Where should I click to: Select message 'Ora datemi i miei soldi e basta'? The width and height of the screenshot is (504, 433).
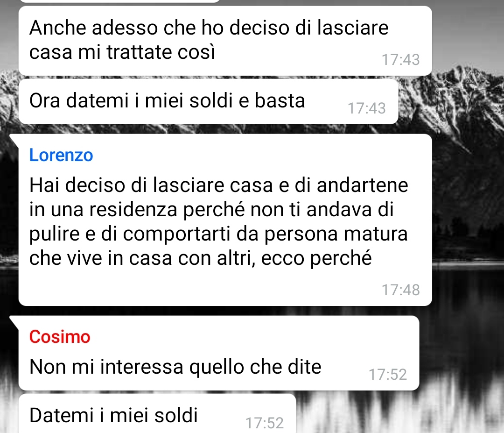(209, 101)
